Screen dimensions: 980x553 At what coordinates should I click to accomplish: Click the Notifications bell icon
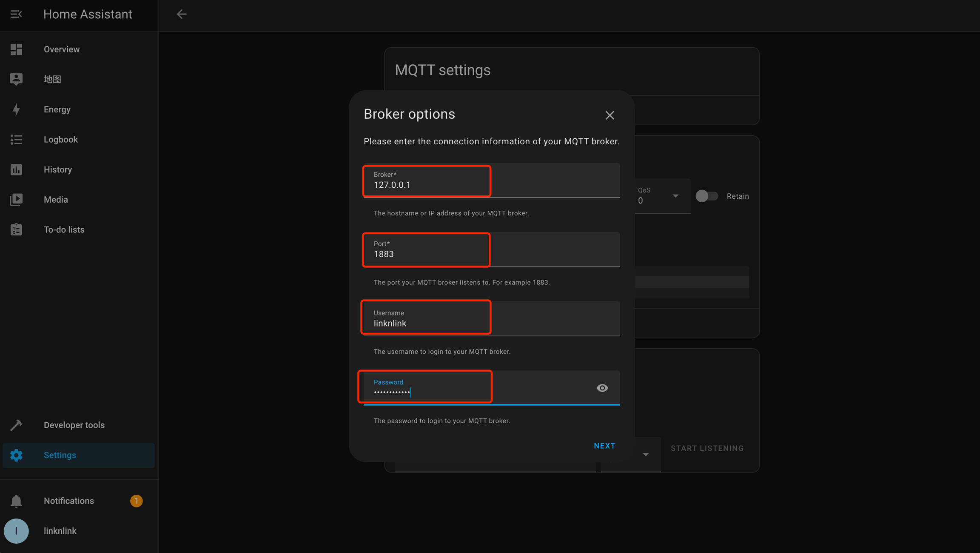pos(16,501)
